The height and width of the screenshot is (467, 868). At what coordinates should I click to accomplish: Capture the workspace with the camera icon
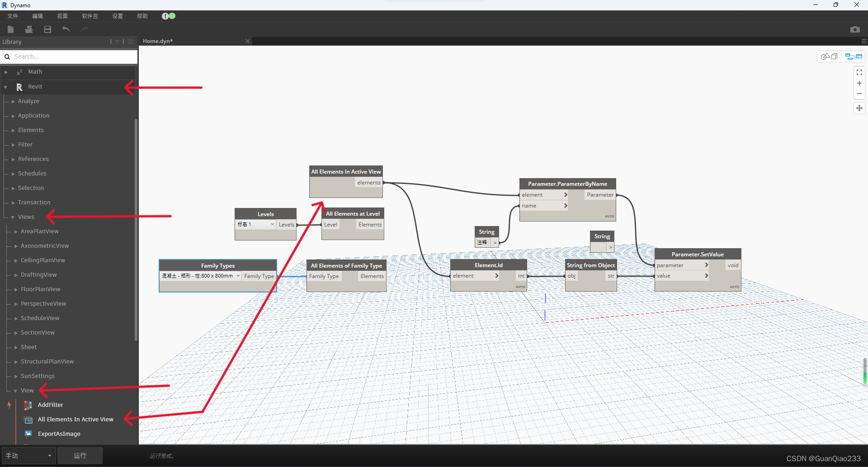(855, 29)
